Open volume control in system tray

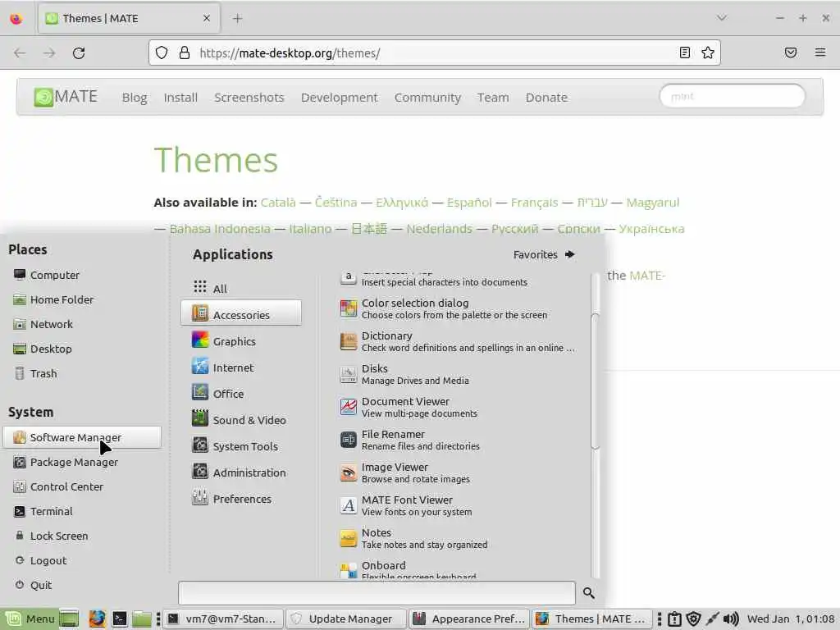731,619
